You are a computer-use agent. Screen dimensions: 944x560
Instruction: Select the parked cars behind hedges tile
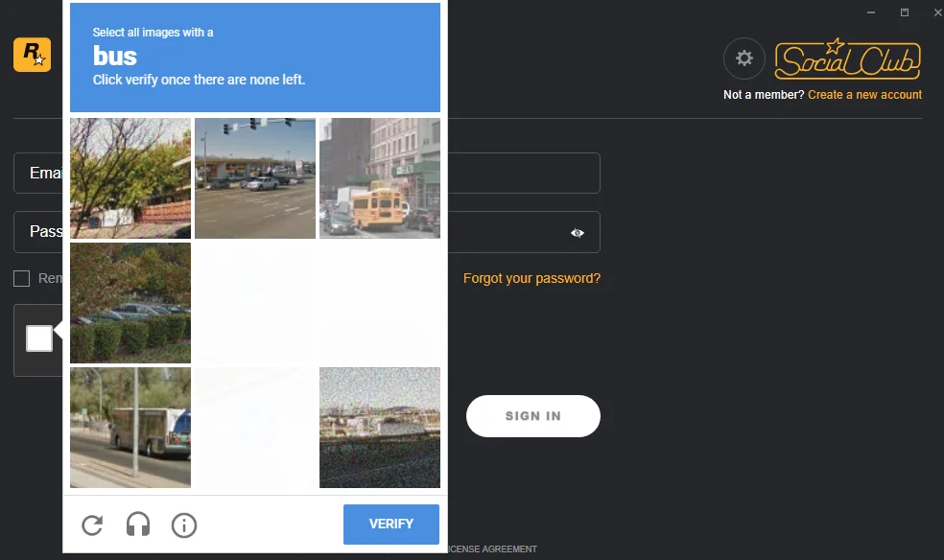point(130,303)
